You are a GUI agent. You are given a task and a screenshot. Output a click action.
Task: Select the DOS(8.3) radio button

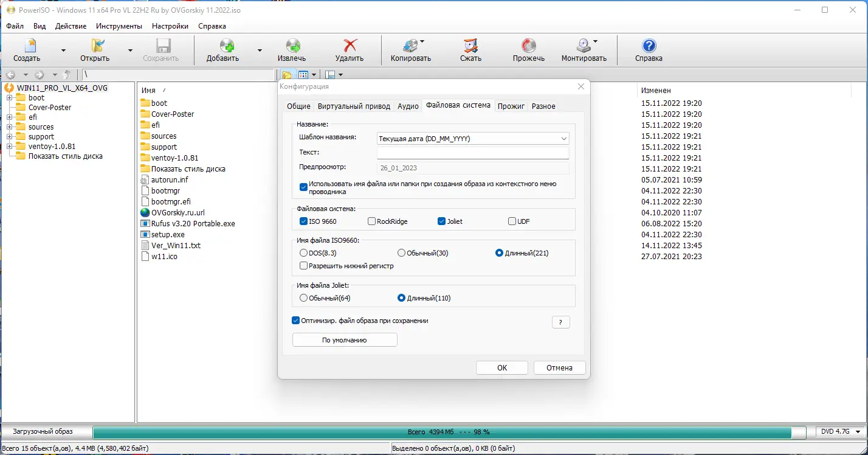tap(303, 253)
